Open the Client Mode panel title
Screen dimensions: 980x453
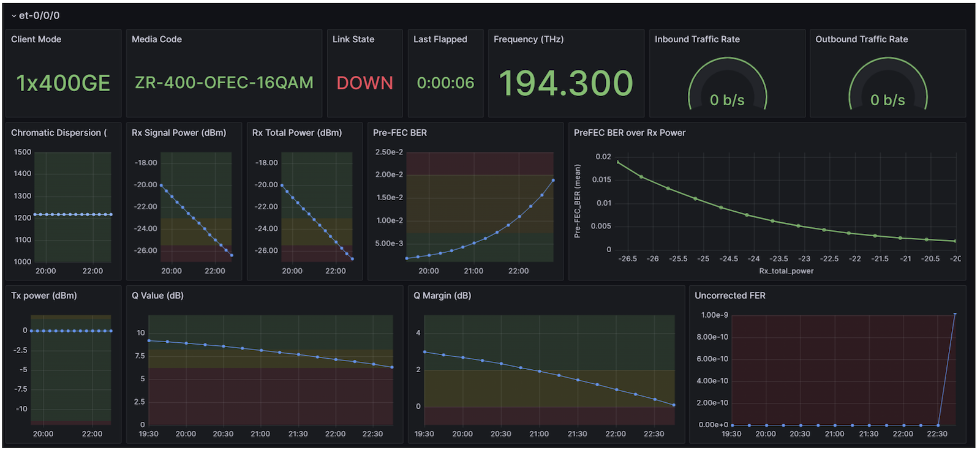click(36, 39)
